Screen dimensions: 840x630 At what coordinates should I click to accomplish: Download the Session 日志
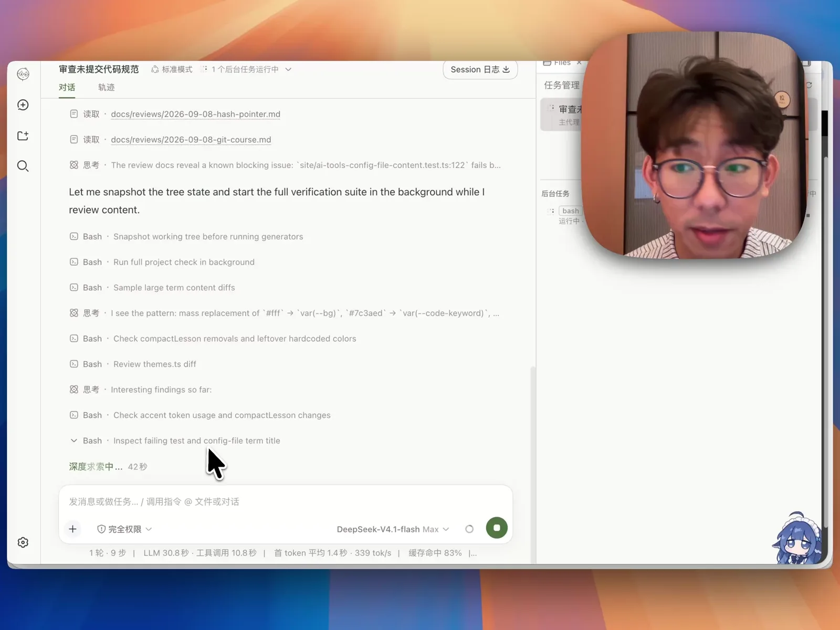point(480,69)
